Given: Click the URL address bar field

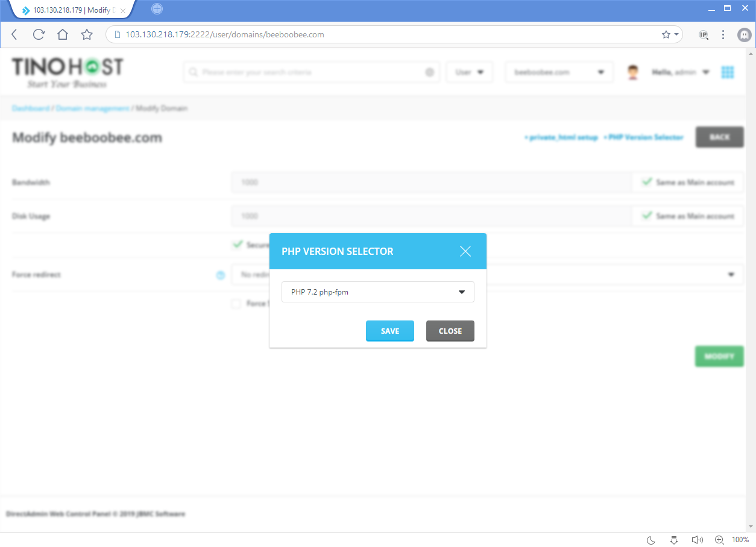Looking at the screenshot, I should point(386,35).
